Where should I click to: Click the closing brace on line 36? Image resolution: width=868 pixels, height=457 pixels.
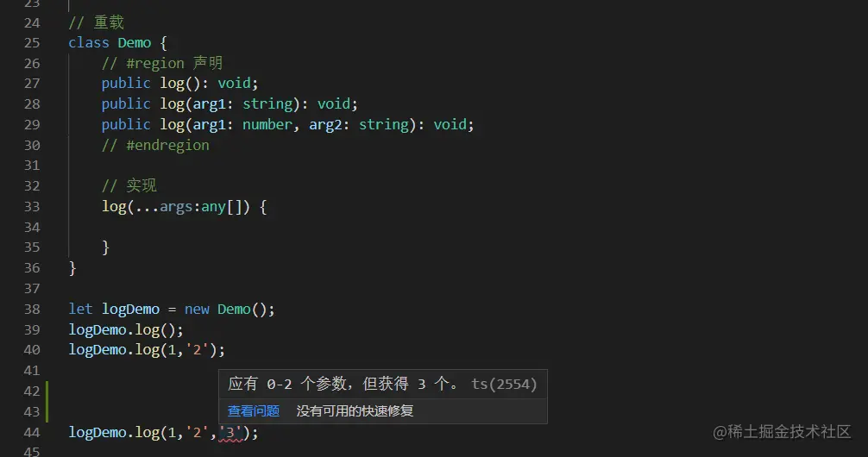(72, 268)
